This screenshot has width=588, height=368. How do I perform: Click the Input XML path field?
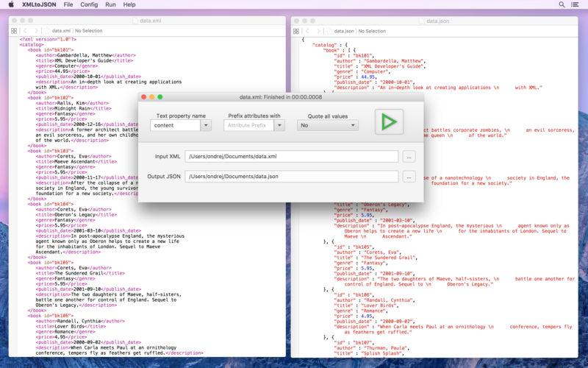point(291,156)
